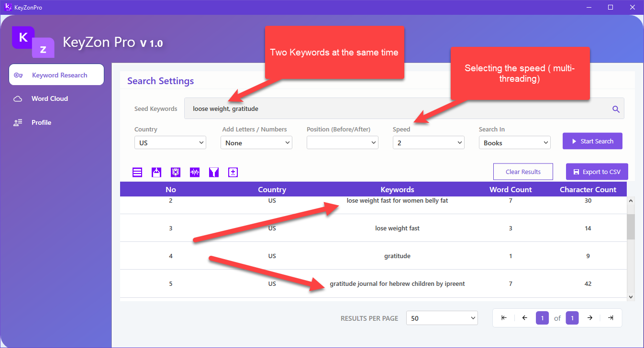
Task: Click the plus-minus icon in the toolbar
Action: click(x=233, y=173)
